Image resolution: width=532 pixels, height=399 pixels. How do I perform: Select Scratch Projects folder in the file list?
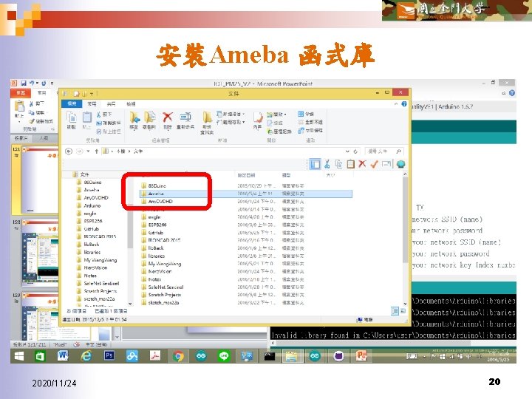point(161,295)
